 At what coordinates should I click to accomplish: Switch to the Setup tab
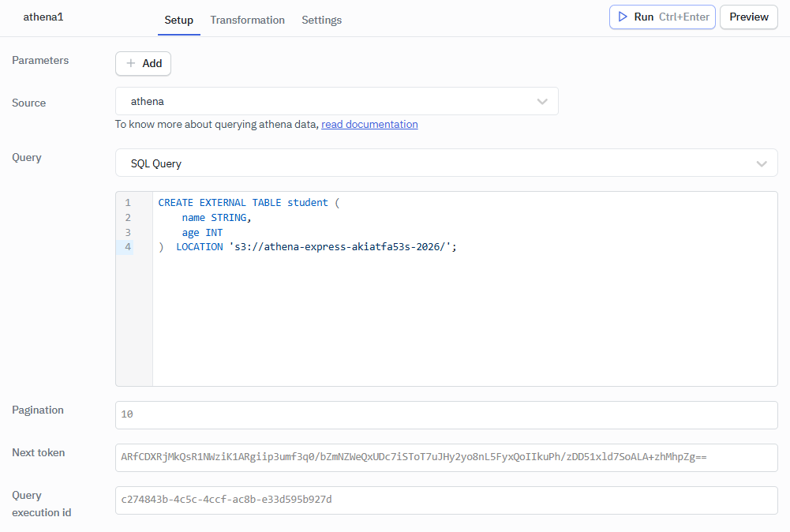click(x=178, y=20)
